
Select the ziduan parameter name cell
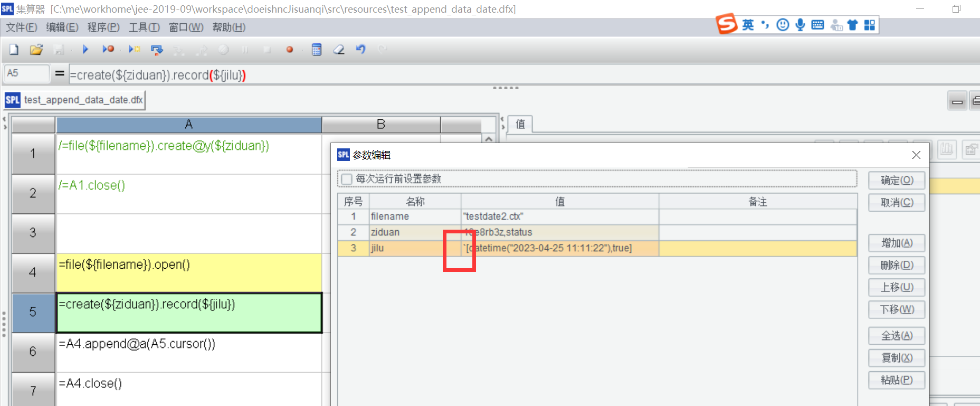point(415,232)
